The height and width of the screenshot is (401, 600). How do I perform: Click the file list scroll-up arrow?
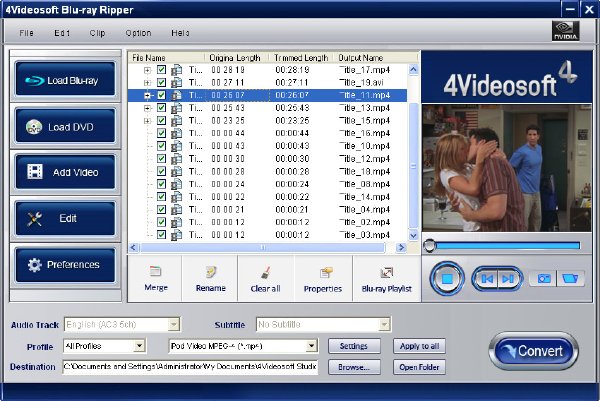coord(413,69)
